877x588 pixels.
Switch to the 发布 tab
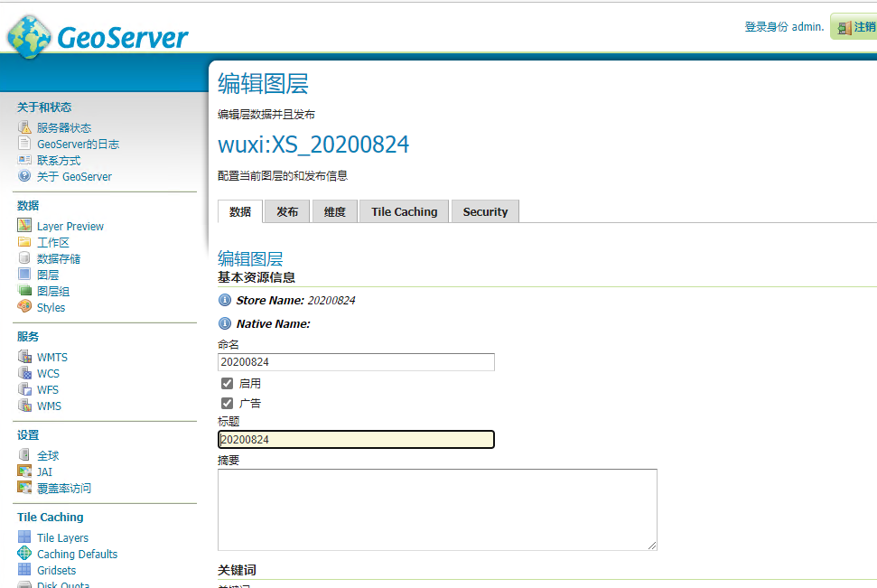[x=287, y=211]
